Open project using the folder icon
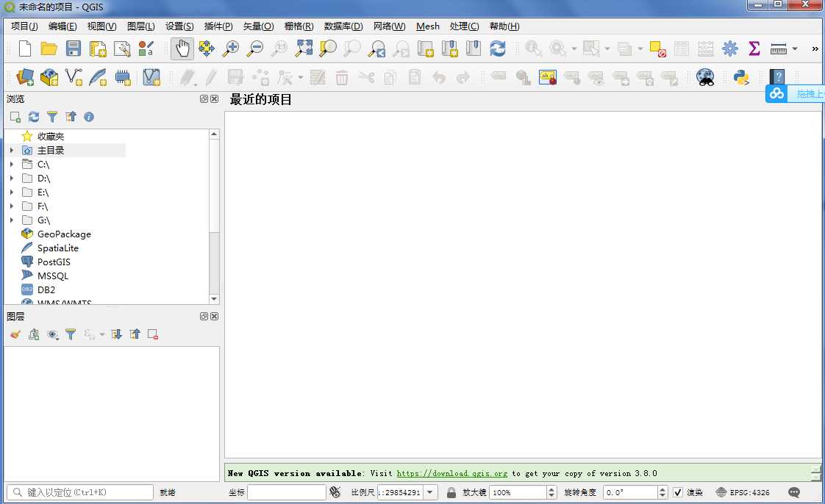The image size is (825, 504). click(x=49, y=48)
